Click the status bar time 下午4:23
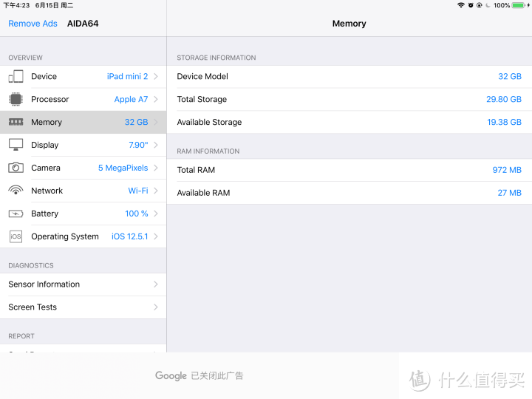Image resolution: width=532 pixels, height=399 pixels. click(16, 5)
